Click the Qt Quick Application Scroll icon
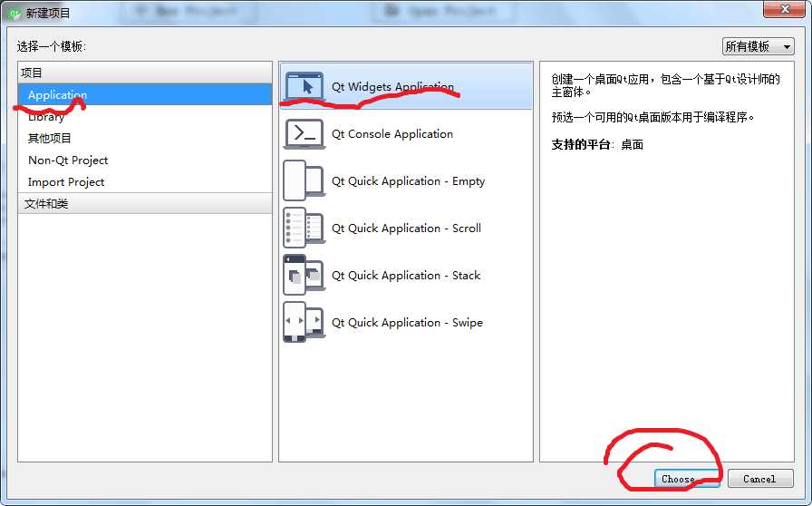812x506 pixels. click(x=304, y=228)
